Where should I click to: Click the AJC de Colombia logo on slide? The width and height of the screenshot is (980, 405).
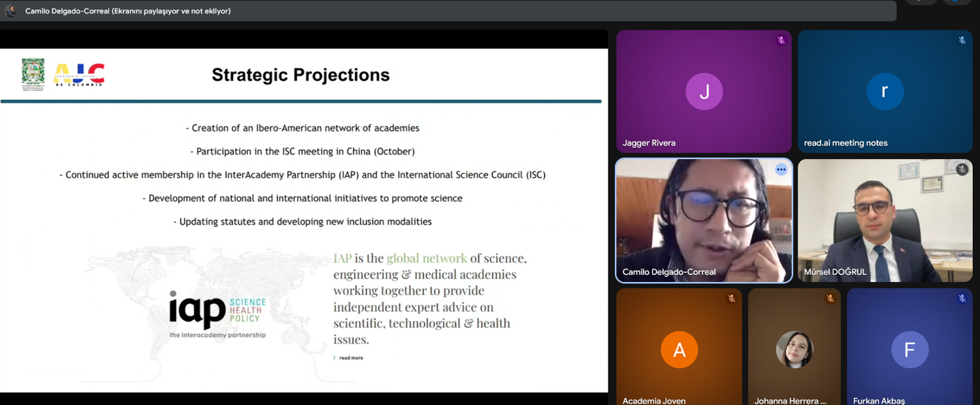pos(79,74)
